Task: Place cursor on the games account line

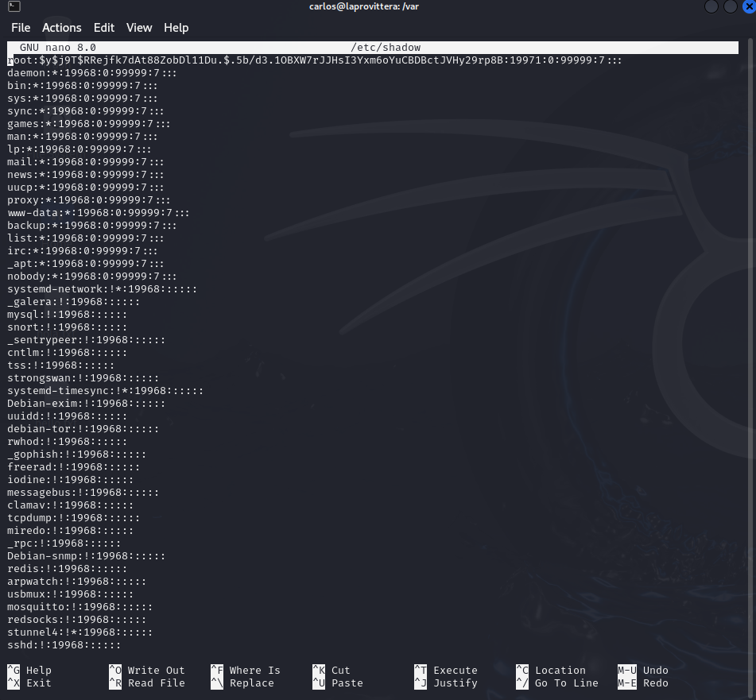Action: tap(89, 124)
